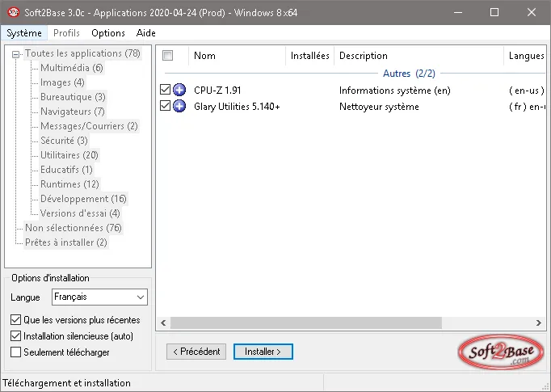This screenshot has height=392, width=551.
Task: Click the Installer > button
Action: 263,352
